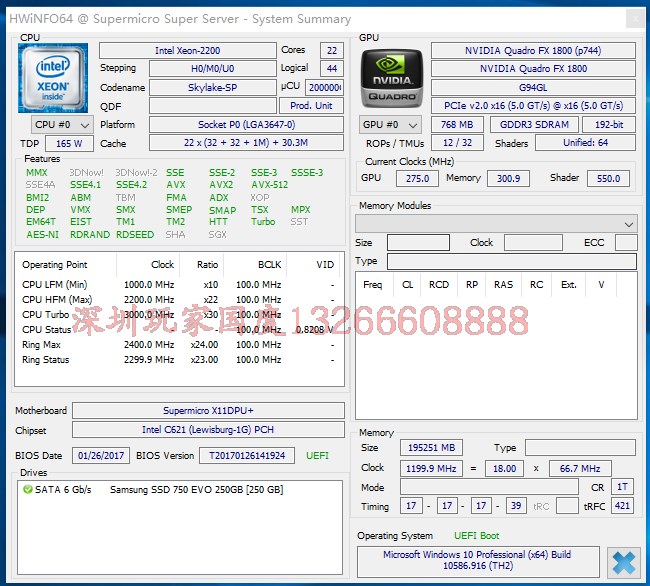Viewport: 650px width, 586px height.
Task: Click the green UEFI label near BIOS version
Action: [x=317, y=456]
